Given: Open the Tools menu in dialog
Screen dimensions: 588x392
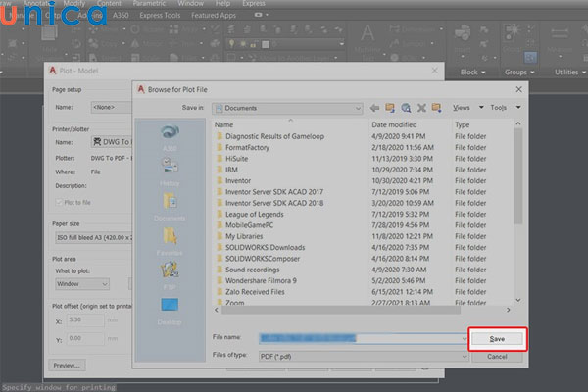Looking at the screenshot, I should tap(504, 107).
